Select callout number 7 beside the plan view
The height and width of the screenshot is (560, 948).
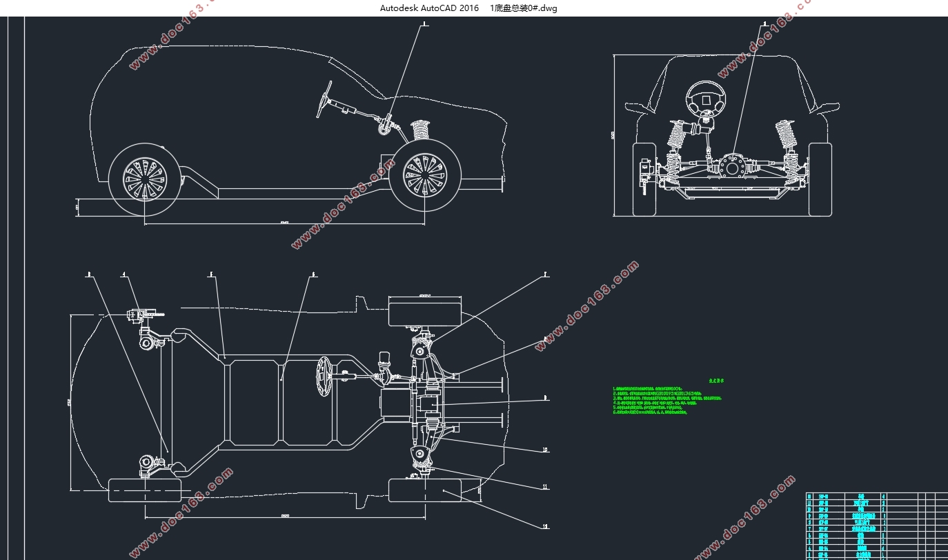coord(545,274)
